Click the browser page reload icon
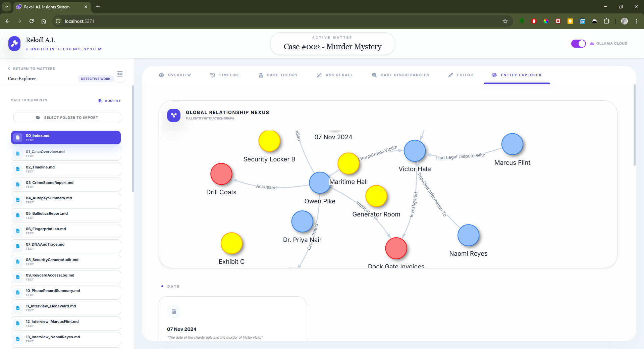Viewport: 644px width, 349px height. point(31,21)
